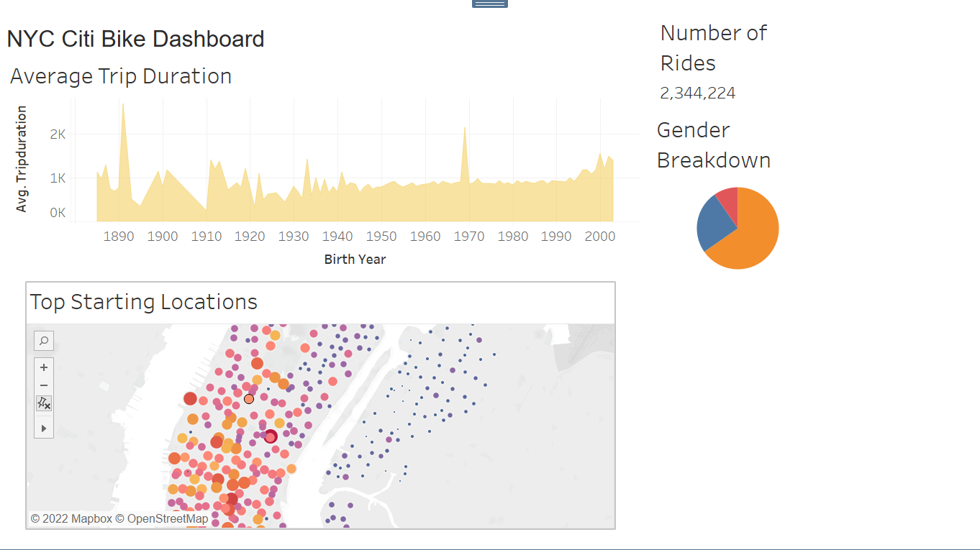
Task: Zoom out of the map
Action: [x=44, y=385]
